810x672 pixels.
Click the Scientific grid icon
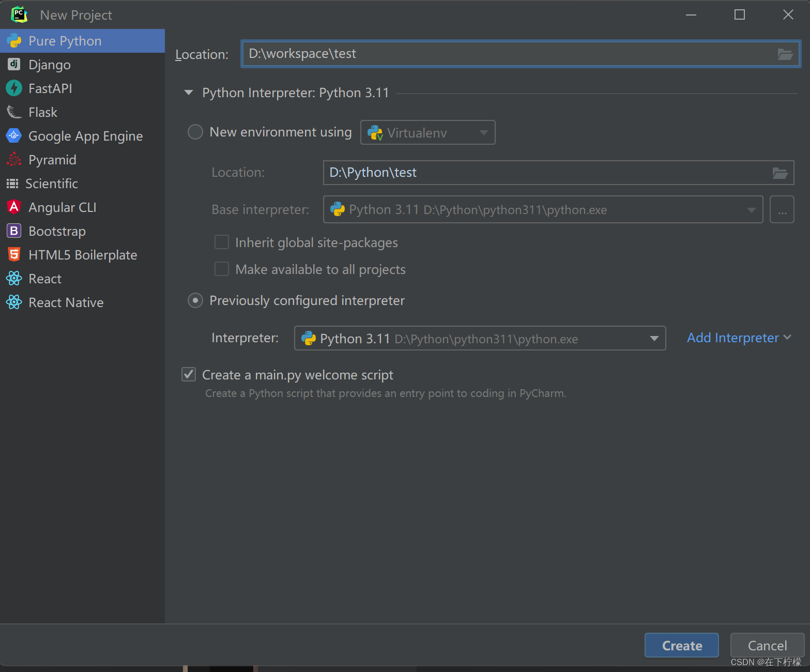point(12,184)
